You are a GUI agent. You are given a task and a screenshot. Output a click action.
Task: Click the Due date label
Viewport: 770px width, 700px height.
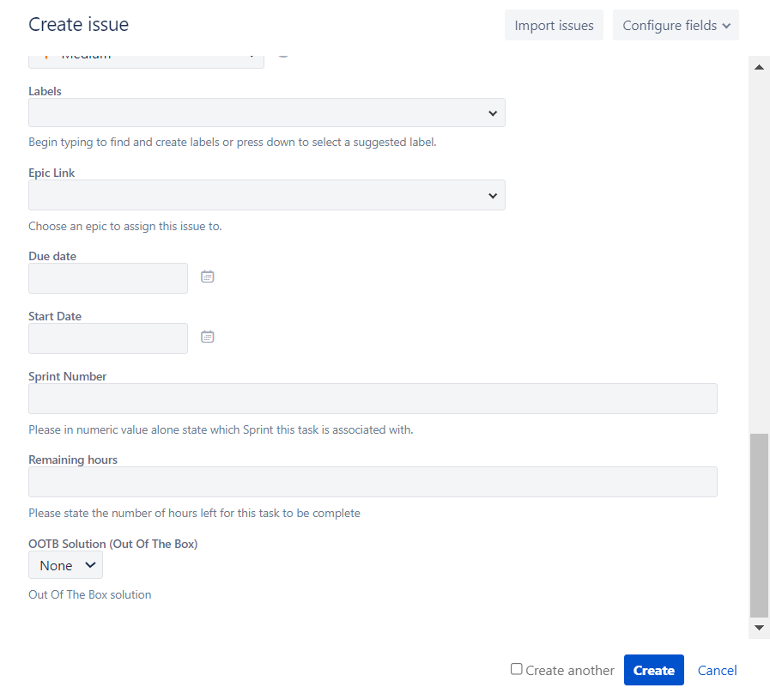tap(52, 257)
